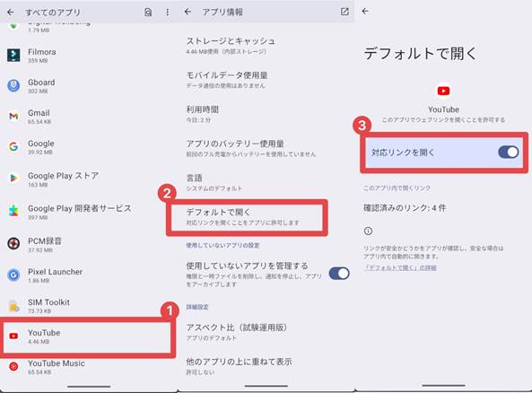Viewport: 532px width, 393px height.
Task: Select the SIM Toolkit name in the list
Action: (48, 302)
